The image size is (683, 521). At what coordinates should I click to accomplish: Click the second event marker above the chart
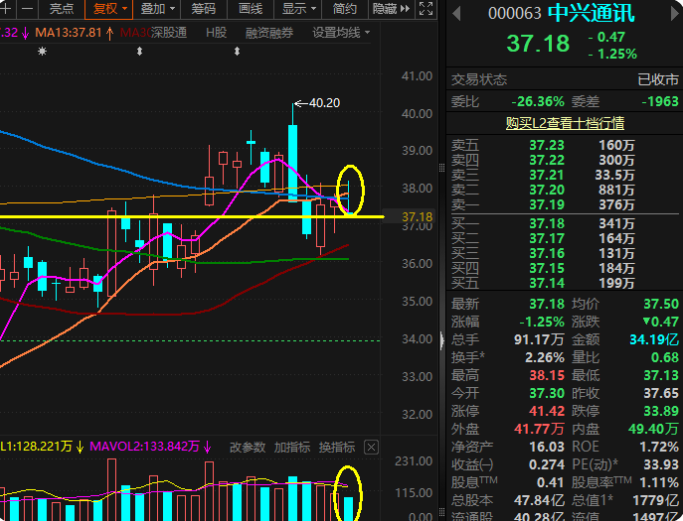click(x=139, y=51)
